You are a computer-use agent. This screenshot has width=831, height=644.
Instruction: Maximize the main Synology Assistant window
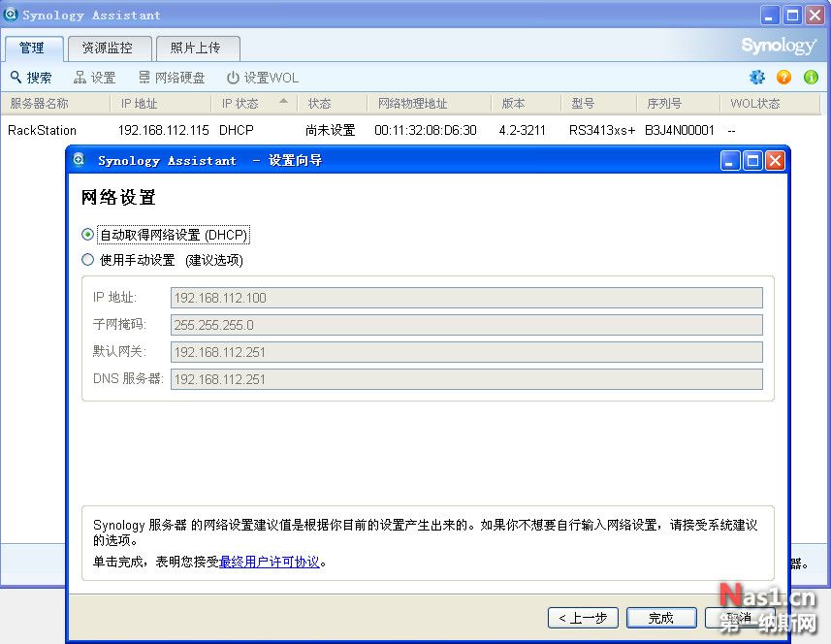pyautogui.click(x=792, y=15)
